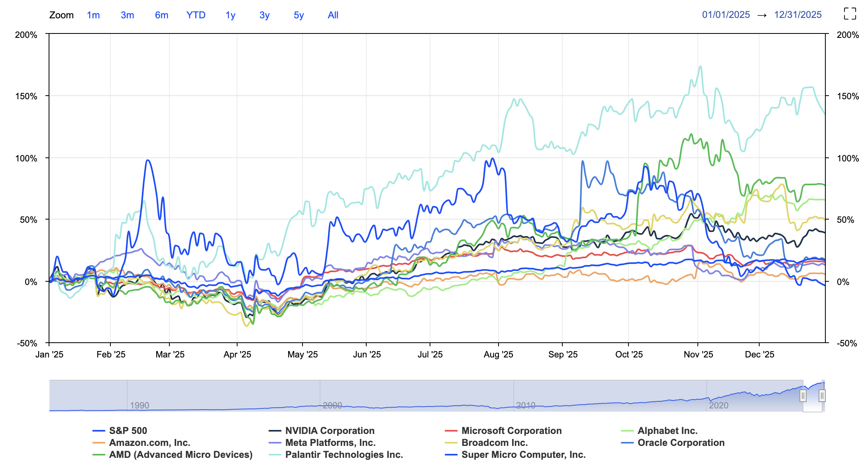
Task: Click the fullscreen expand icon
Action: [850, 14]
